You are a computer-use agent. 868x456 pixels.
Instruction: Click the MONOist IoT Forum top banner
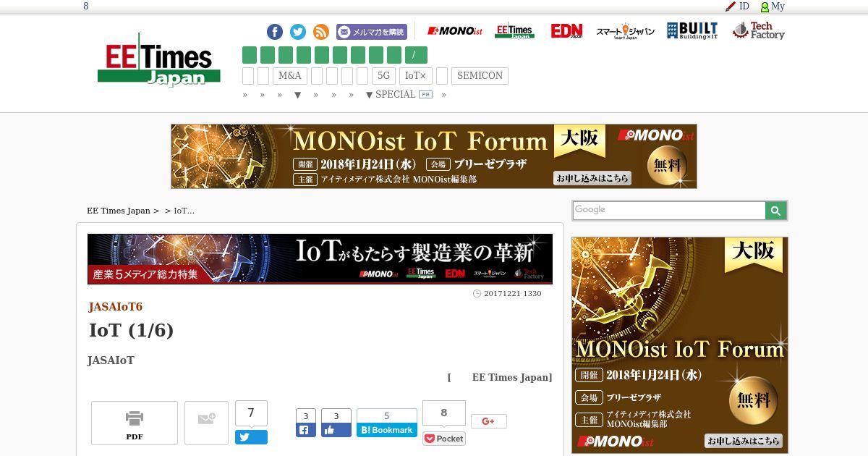(x=434, y=156)
